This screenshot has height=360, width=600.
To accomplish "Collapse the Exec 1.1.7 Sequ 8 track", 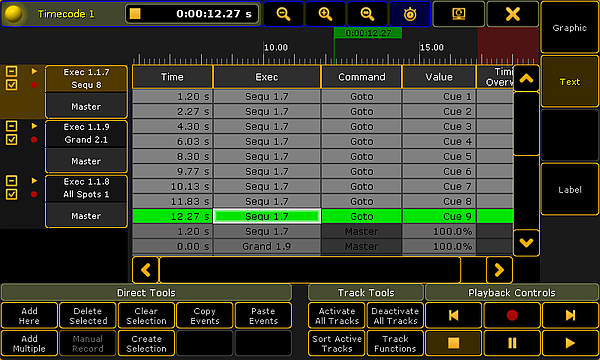I will (x=11, y=71).
